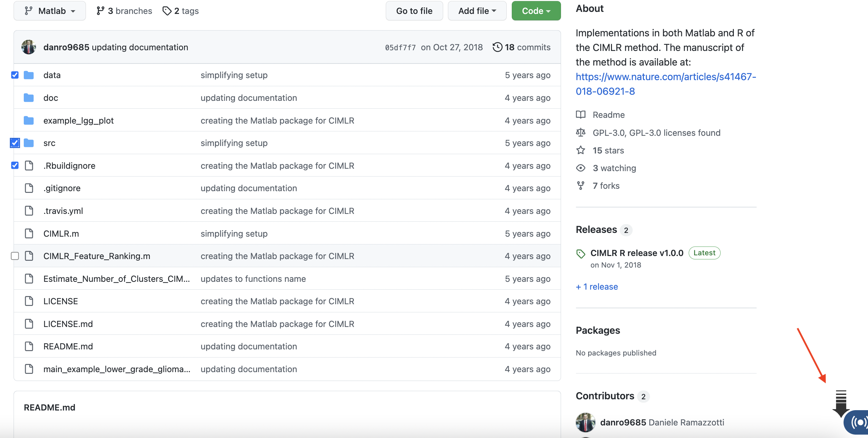Viewport: 868px width, 438px height.
Task: Uncheck the src folder checkbox
Action: (15, 143)
